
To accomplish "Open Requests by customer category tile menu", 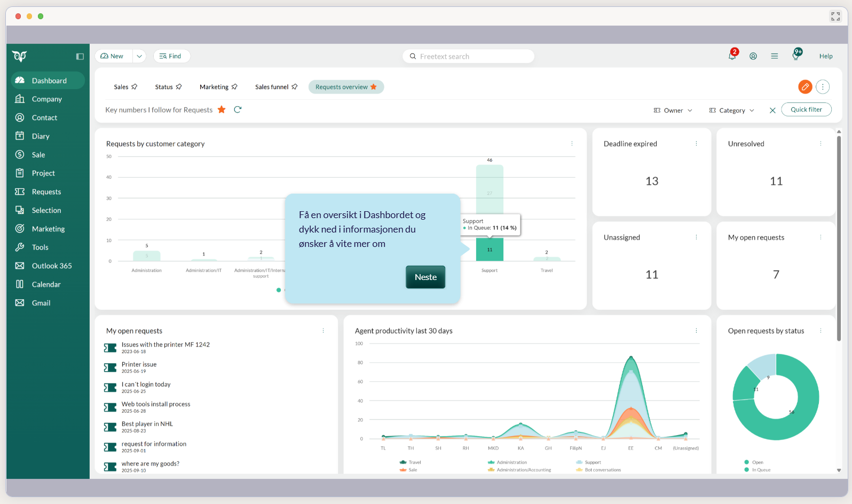I will pyautogui.click(x=572, y=143).
